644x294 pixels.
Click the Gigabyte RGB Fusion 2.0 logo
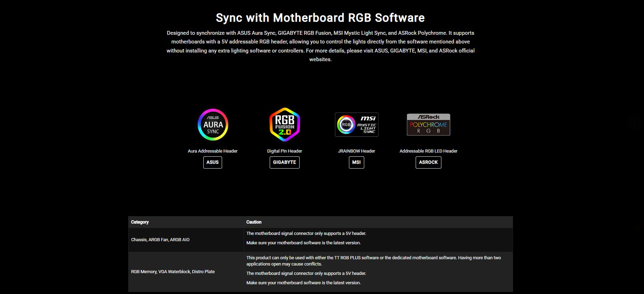pyautogui.click(x=285, y=124)
